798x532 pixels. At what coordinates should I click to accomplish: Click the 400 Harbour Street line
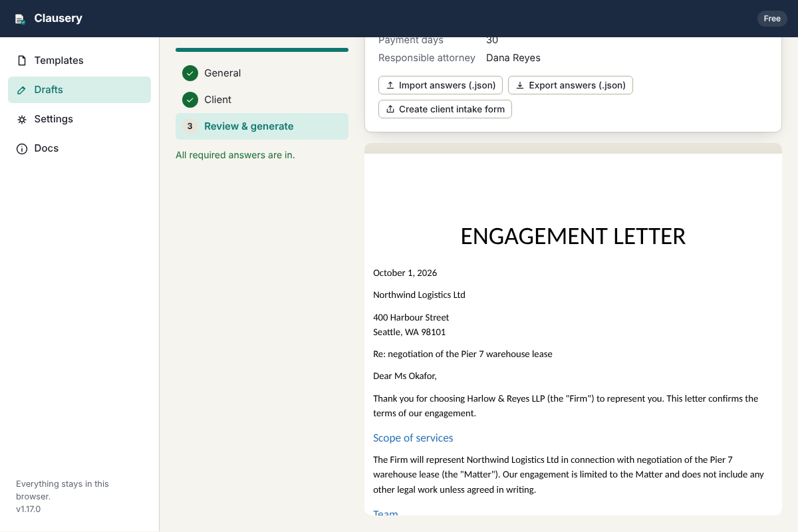tap(411, 317)
